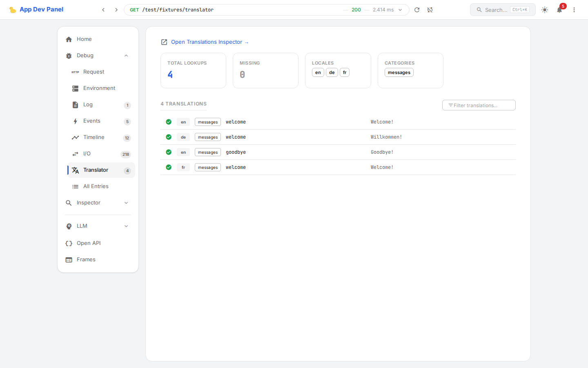Go forward with the next arrow
This screenshot has width=588, height=368.
(x=116, y=10)
